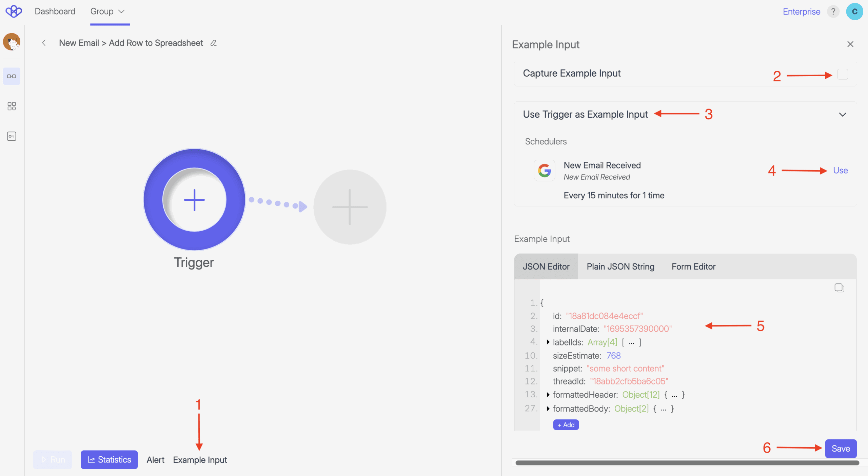Click the plus icon inside Trigger node
Viewport: 868px width, 476px height.
point(194,200)
